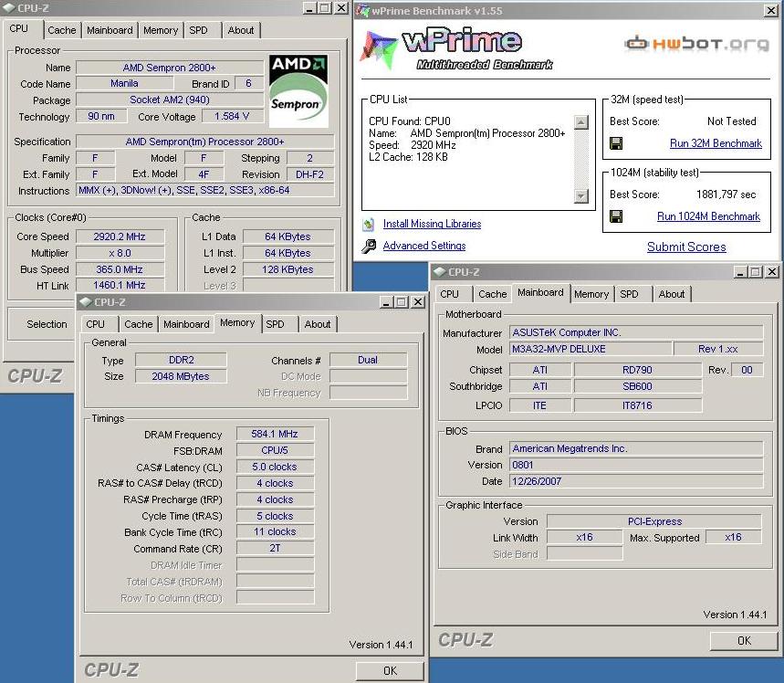This screenshot has width=784, height=683.
Task: Switch to Cache tab in Memory CPU-Z window
Action: pos(139,324)
